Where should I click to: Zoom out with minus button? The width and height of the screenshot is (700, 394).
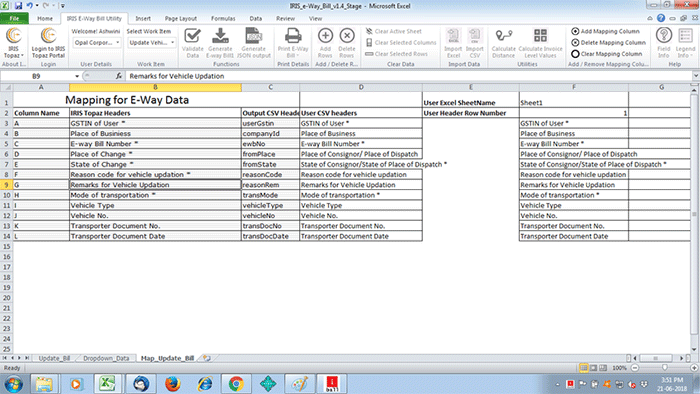coord(635,368)
